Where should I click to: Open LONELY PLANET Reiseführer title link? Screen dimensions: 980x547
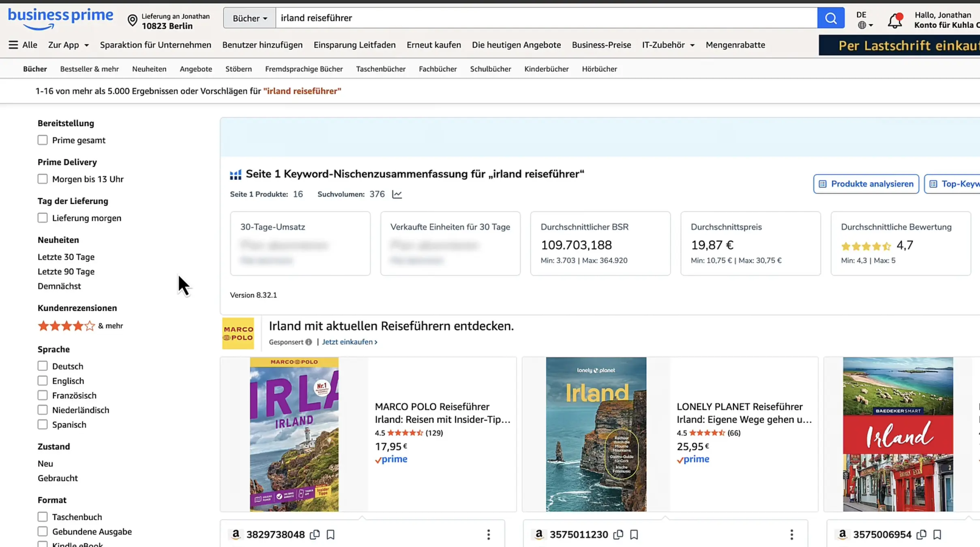tap(744, 413)
